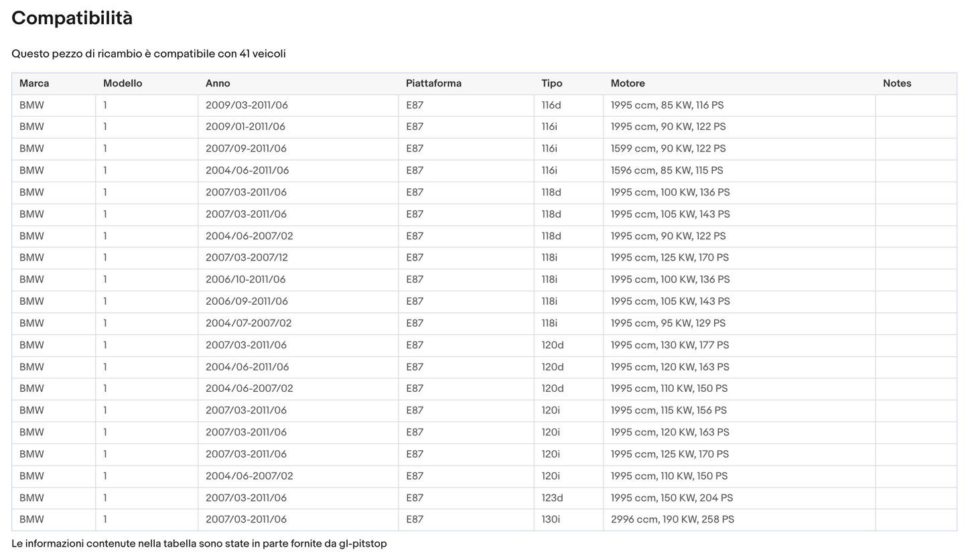Click the 2996 ccm, 190 KW engine cell

[672, 519]
